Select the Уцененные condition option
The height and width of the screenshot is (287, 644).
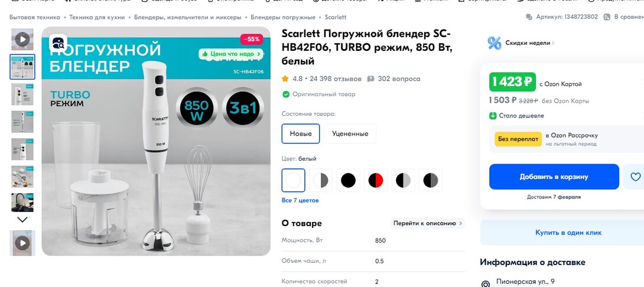coord(350,133)
